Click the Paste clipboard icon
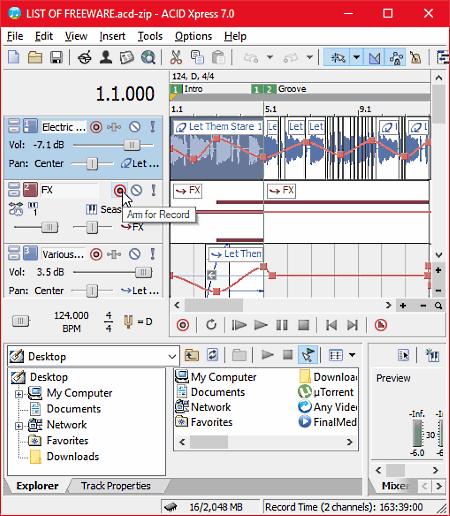This screenshot has height=516, width=450. [x=218, y=57]
